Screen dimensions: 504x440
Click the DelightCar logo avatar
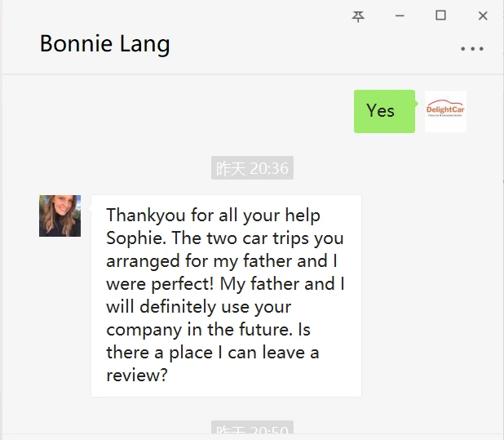click(x=445, y=111)
